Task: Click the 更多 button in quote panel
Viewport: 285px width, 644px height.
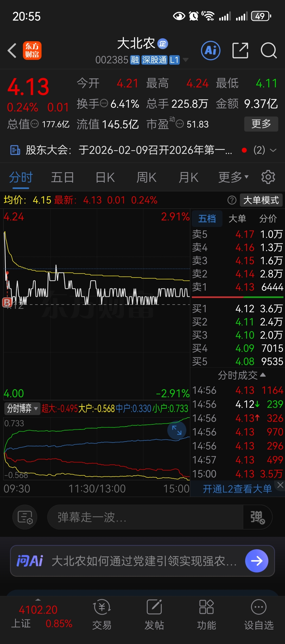Action: [261, 124]
